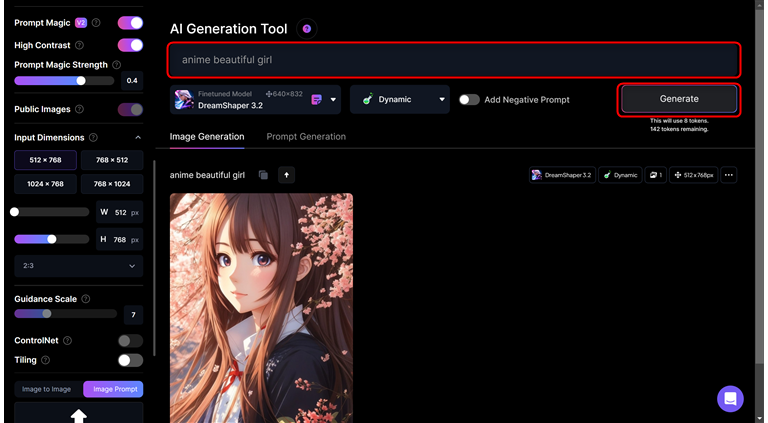Click the Prompt Magic Strength info icon
The image size is (768, 423).
(117, 65)
